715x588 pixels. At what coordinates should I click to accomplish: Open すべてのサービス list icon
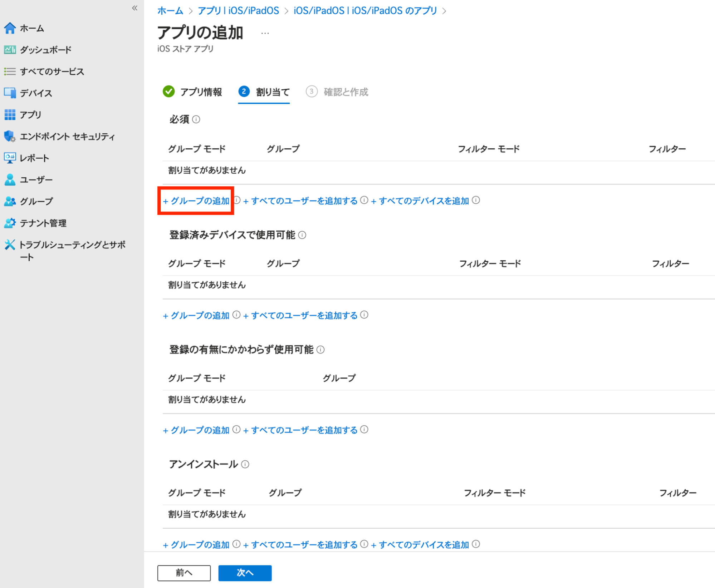[x=10, y=71]
